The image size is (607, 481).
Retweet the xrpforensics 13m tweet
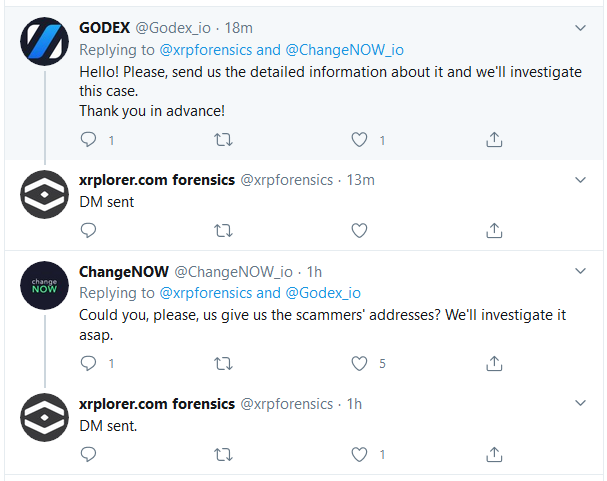pyautogui.click(x=225, y=231)
